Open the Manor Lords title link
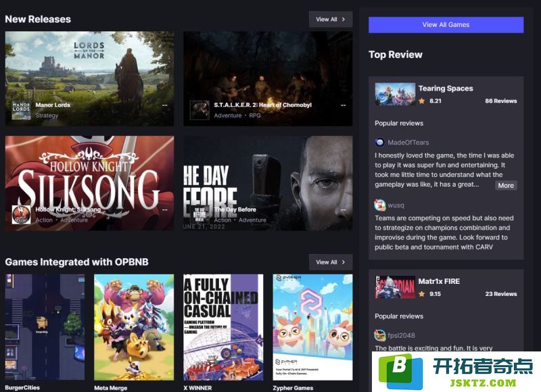Image resolution: width=541 pixels, height=392 pixels. pos(53,105)
